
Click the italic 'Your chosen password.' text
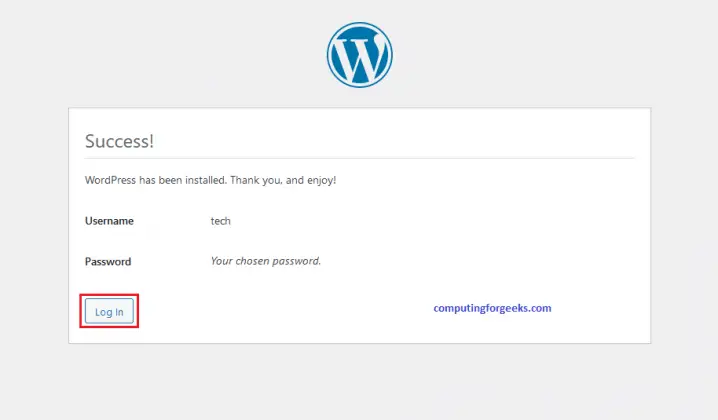click(266, 261)
